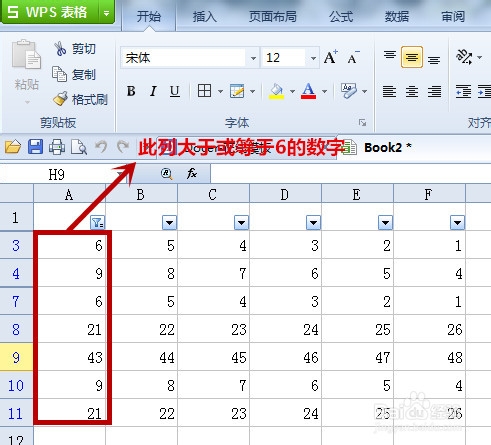Click the Print icon
This screenshot has width=491, height=445.
(57, 147)
